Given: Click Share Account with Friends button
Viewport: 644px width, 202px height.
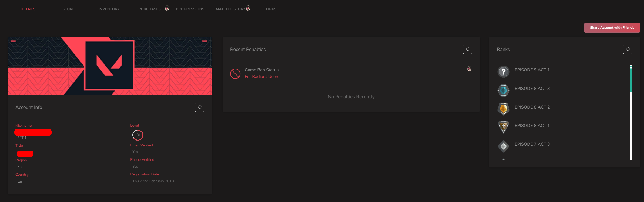Looking at the screenshot, I should [x=612, y=28].
